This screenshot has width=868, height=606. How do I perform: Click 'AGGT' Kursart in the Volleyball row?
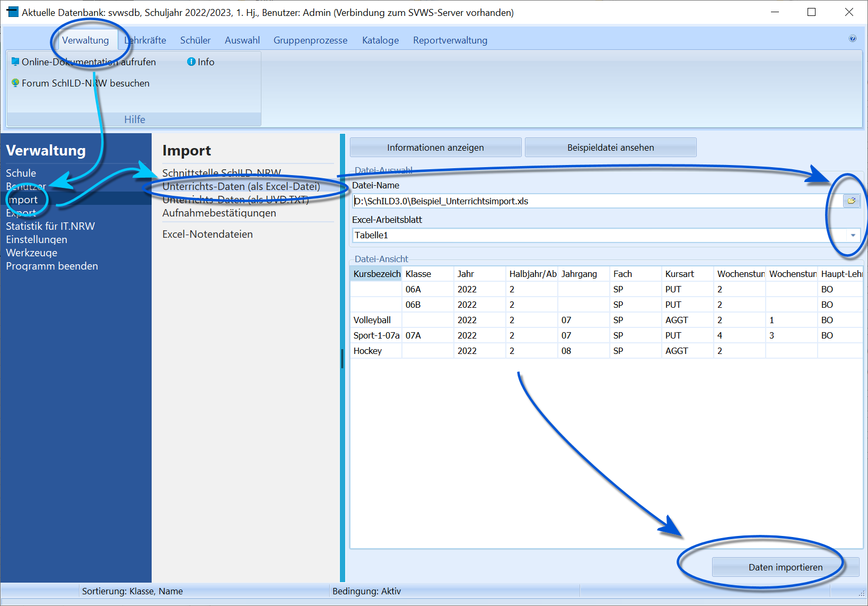(x=688, y=320)
